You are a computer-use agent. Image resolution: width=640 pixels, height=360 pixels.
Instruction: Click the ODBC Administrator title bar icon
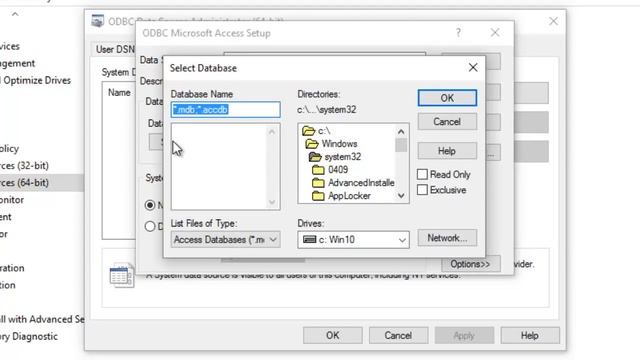click(x=98, y=21)
